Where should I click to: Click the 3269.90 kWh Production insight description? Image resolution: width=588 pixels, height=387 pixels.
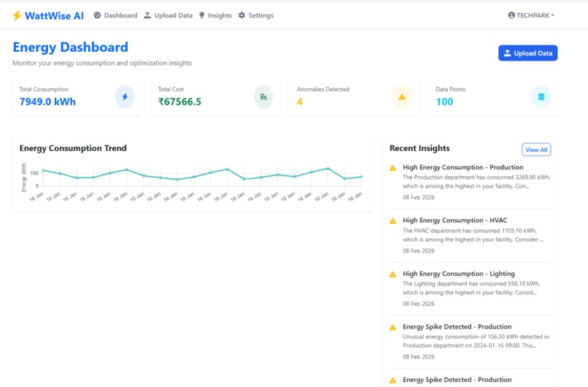476,182
